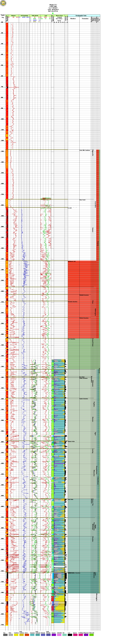Click the Stotler Limestone formation label
Viewport: 127px width, 644px height.
tap(84, 378)
